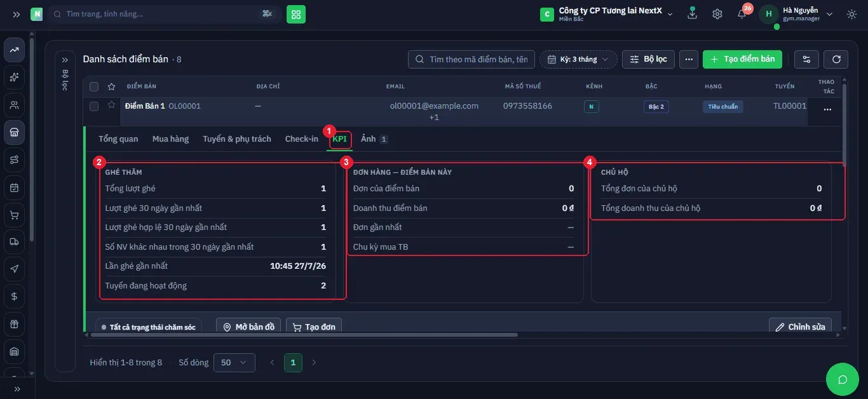Click the download icon in top bar
Viewport: 868px width, 399px height.
[693, 13]
